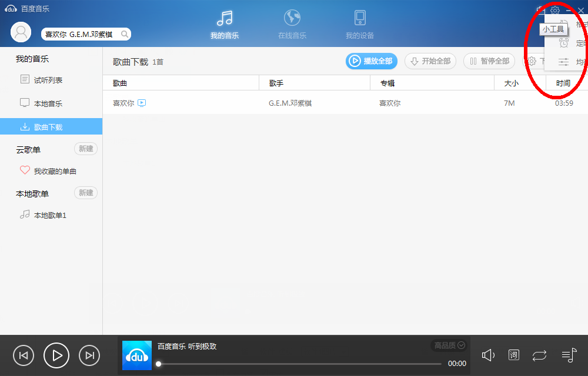This screenshot has height=376, width=588.
Task: Click the playback progress slider
Action: pyautogui.click(x=294, y=364)
